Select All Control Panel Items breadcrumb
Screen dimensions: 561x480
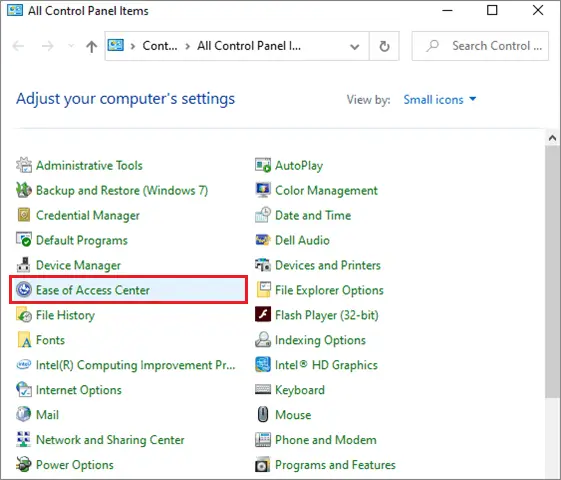[249, 46]
